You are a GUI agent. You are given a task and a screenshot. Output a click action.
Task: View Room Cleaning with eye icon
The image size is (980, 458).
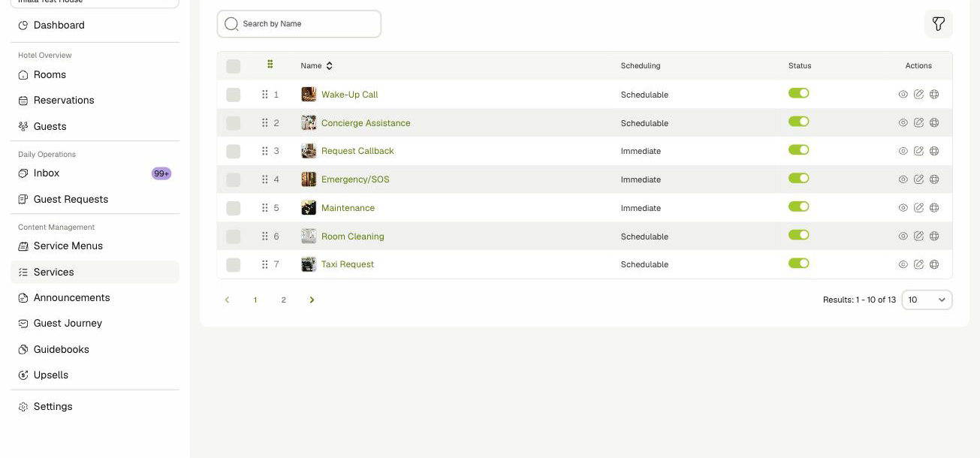pos(903,236)
